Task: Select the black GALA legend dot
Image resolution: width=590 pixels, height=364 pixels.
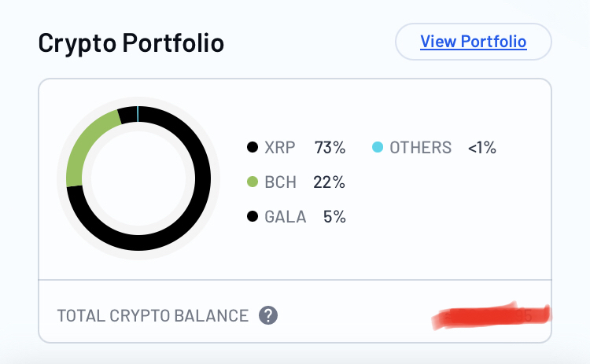Action: (x=253, y=217)
